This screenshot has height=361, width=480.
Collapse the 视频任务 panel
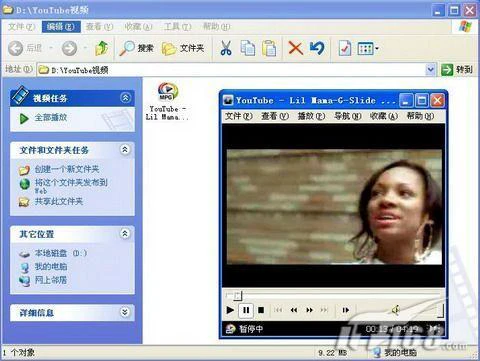(125, 98)
